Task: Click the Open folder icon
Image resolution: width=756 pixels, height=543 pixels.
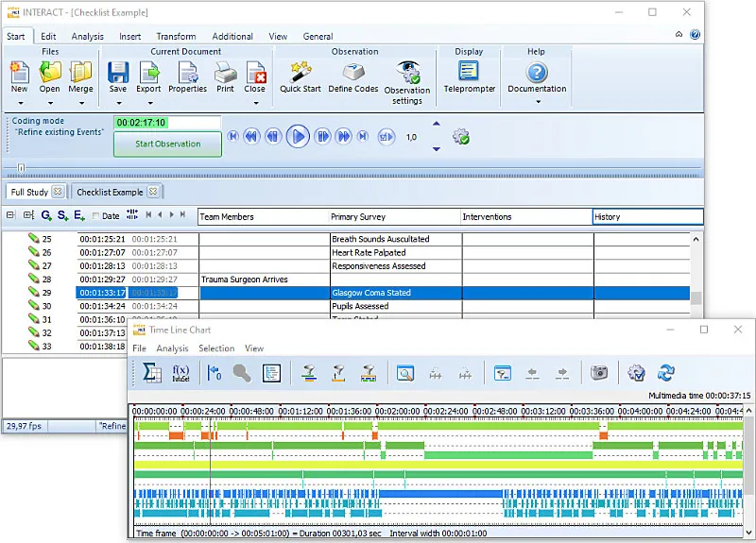Action: [50, 73]
